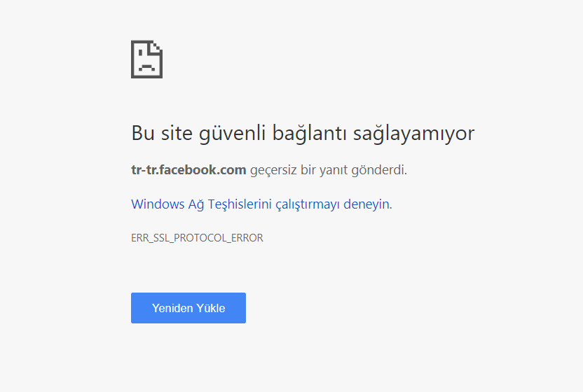Open the Windows Ağ Teşhislerini çalıştırmayı deneyin link
The width and height of the screenshot is (583, 392).
261,204
